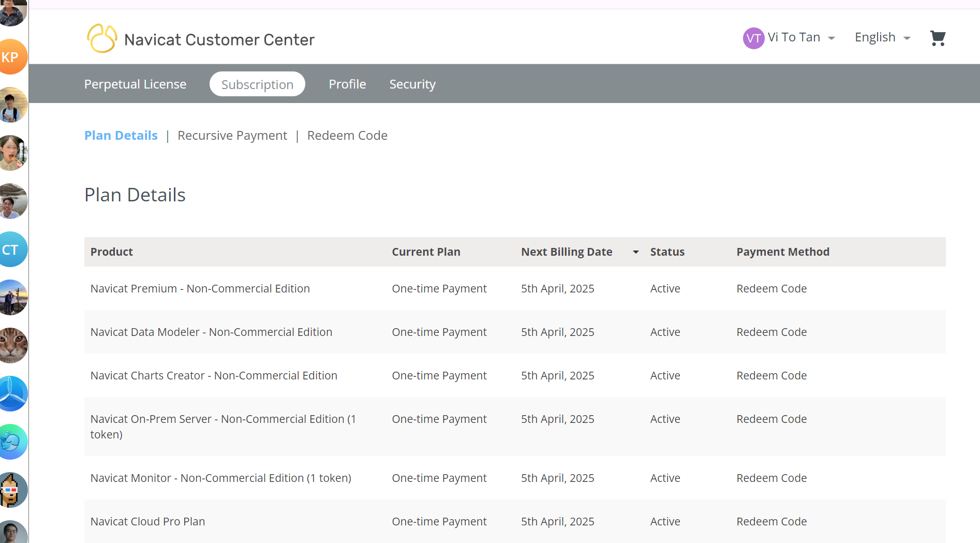Image resolution: width=980 pixels, height=543 pixels.
Task: Click 'Redeem Code' payment for Navicat Premium
Action: click(771, 289)
